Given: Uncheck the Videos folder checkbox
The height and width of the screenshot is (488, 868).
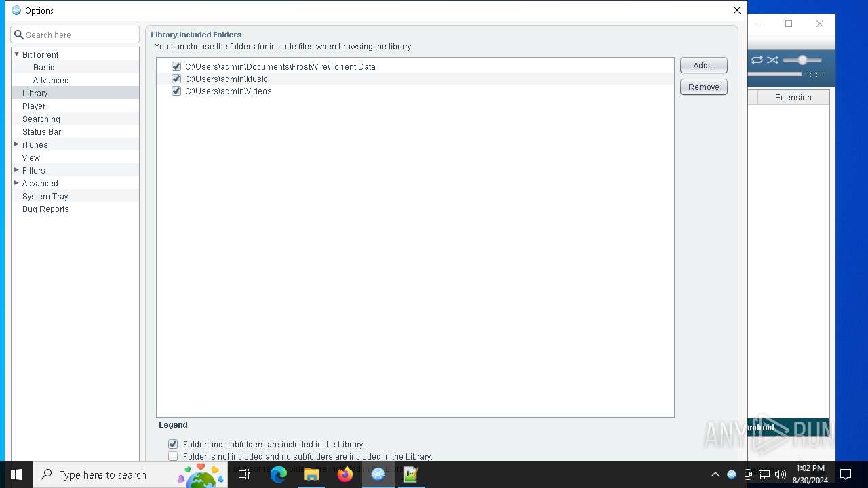Looking at the screenshot, I should coord(176,91).
